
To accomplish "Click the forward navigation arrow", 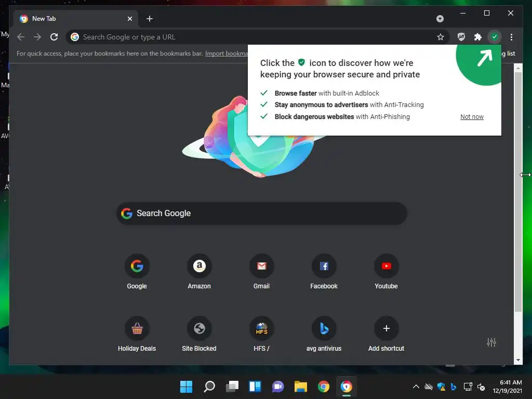I will 37,37.
